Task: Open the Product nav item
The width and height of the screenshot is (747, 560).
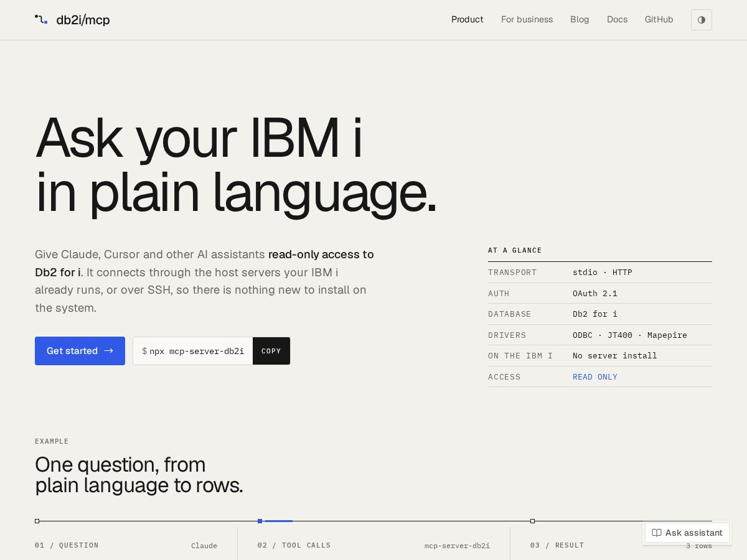Action: pos(467,19)
